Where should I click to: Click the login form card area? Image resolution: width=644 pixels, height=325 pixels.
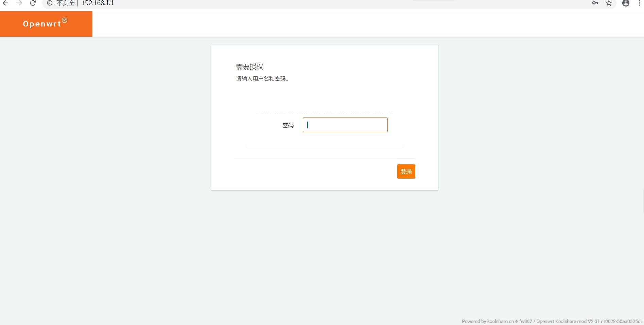(324, 98)
